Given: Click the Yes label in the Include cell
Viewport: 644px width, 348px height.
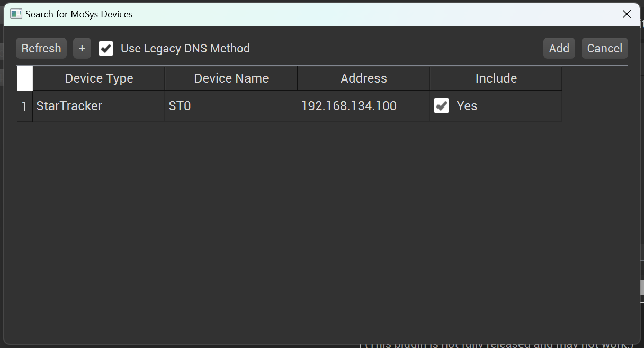Looking at the screenshot, I should point(467,106).
